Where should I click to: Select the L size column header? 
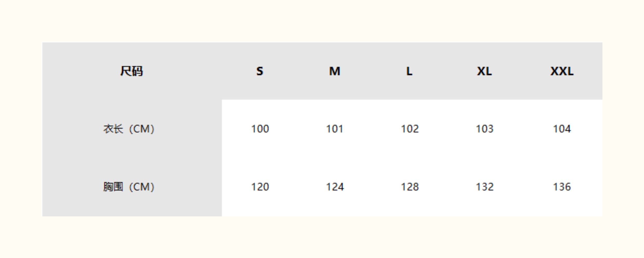409,71
